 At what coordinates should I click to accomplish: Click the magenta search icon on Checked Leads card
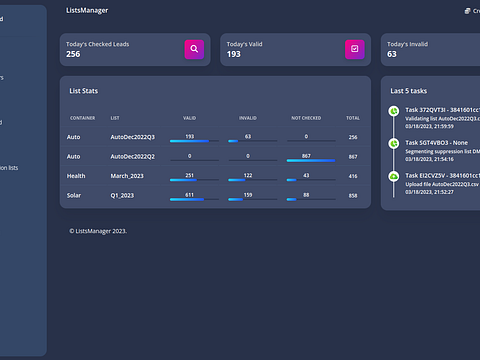point(194,49)
